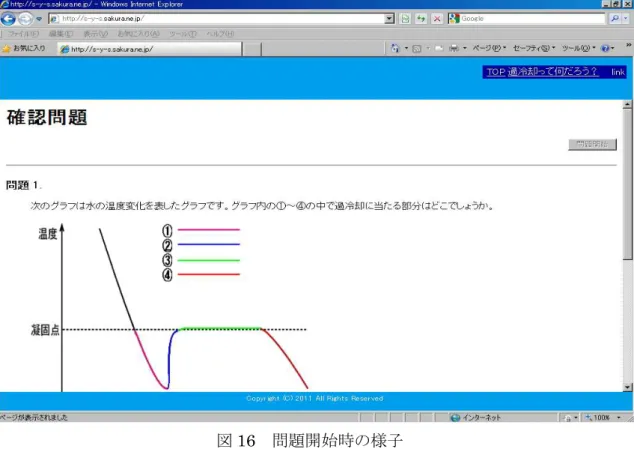Click the インターネット zone globe icon
This screenshot has height=452, width=634.
[455, 417]
